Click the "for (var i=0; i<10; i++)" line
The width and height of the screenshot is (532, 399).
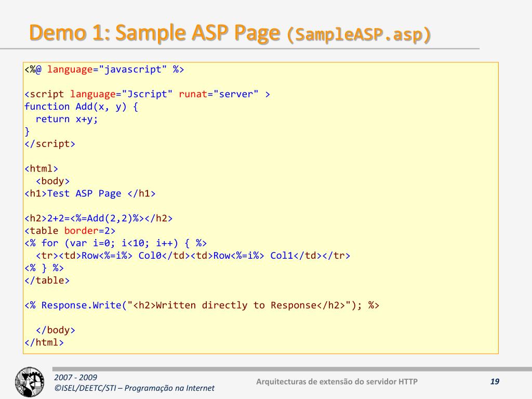click(x=115, y=243)
